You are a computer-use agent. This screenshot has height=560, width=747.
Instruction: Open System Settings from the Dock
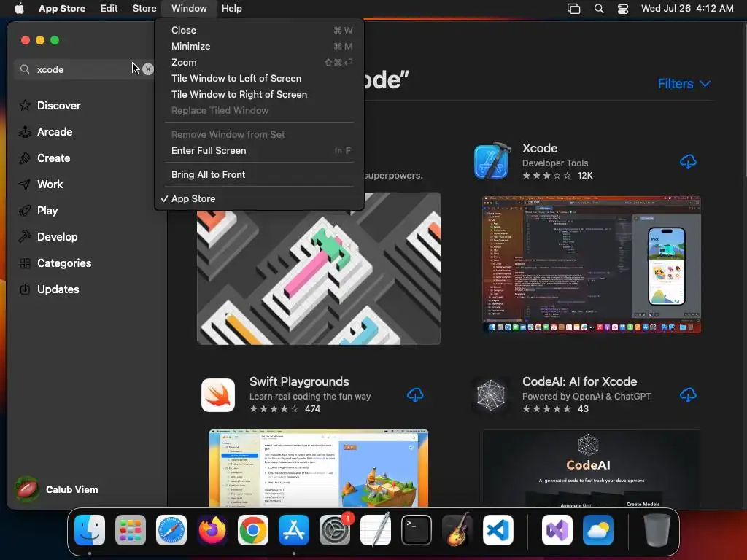335,530
